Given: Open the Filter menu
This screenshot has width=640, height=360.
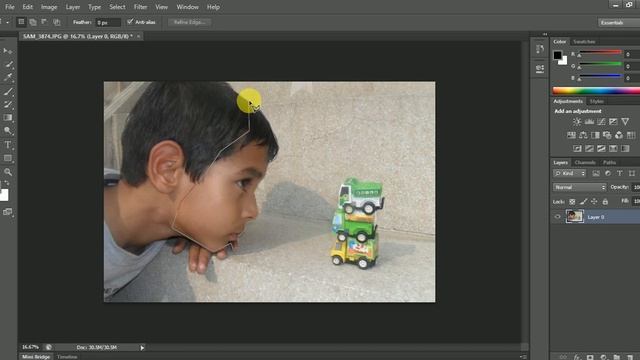Looking at the screenshot, I should coord(140,7).
